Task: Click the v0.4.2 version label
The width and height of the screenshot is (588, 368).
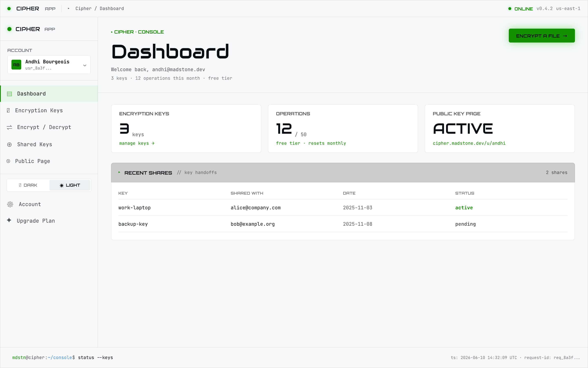Action: (x=545, y=9)
